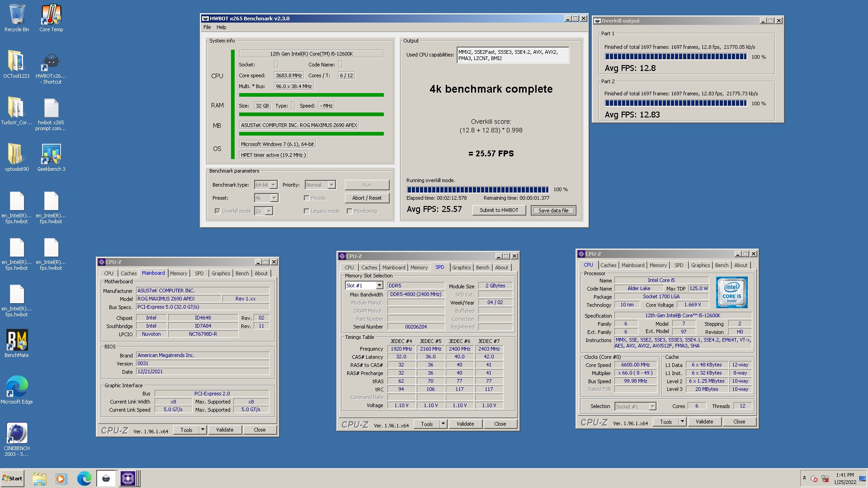Click the Run button
The image size is (868, 488).
point(367,185)
